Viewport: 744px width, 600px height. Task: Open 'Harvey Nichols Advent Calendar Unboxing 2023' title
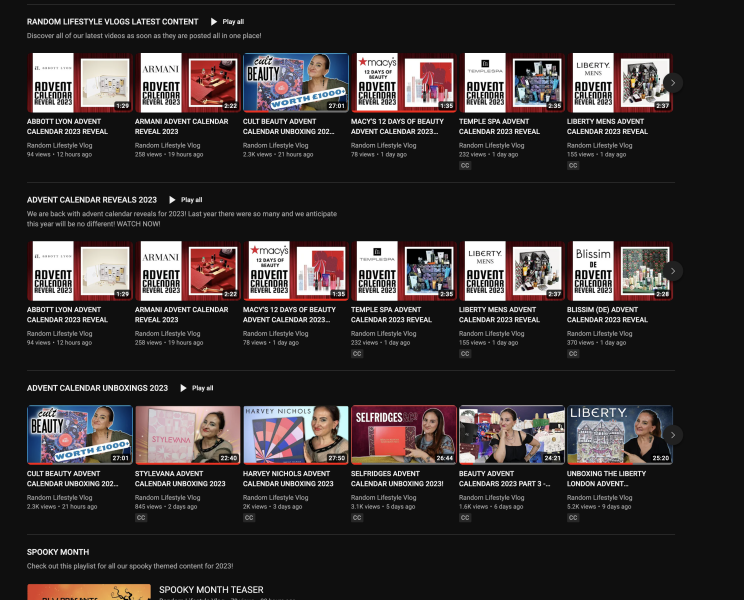(x=288, y=479)
